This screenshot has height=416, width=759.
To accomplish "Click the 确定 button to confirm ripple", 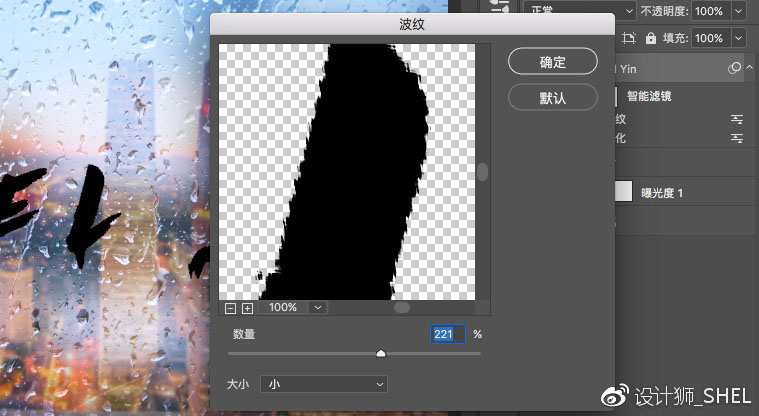I will point(553,62).
